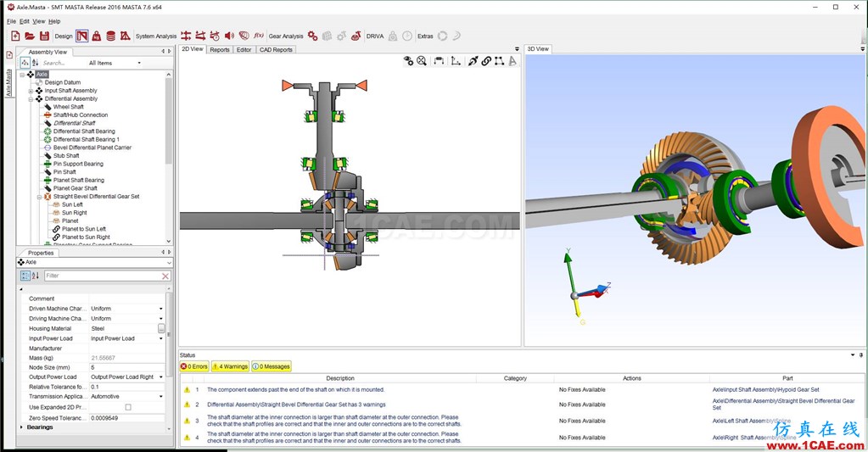Viewport: 868px width, 452px height.
Task: Select warning row 1 about component extending
Action: tap(523, 389)
